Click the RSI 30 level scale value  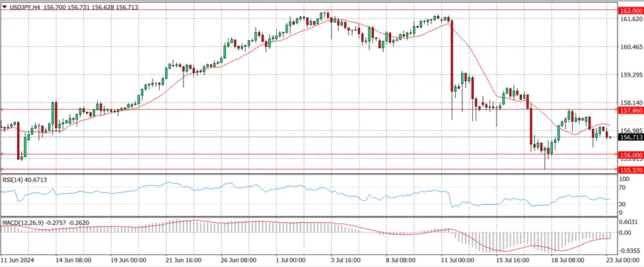tap(624, 204)
